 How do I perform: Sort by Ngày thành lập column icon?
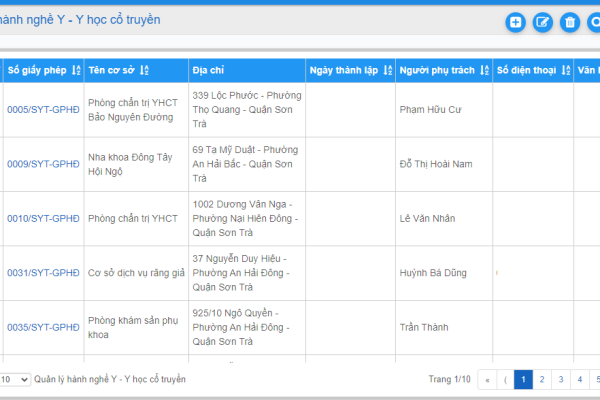click(388, 70)
